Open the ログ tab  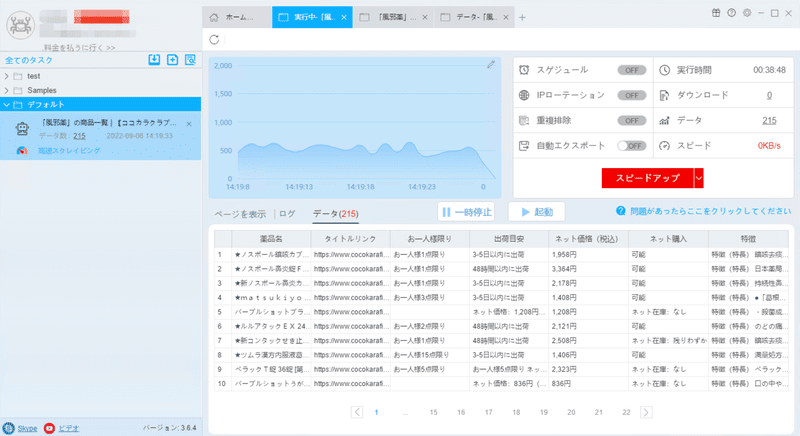coord(287,214)
